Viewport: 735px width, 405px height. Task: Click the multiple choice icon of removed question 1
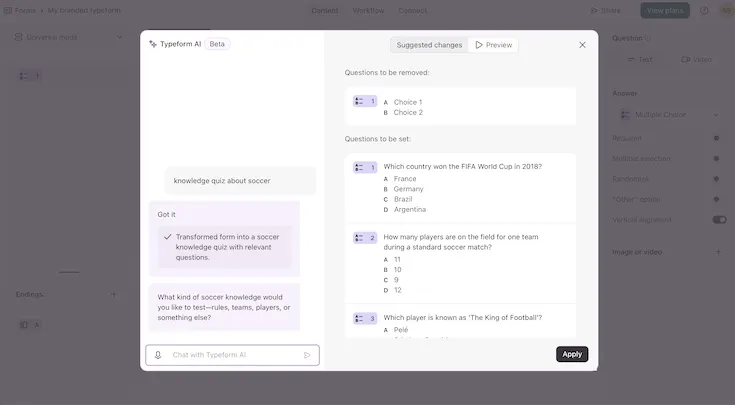click(365, 101)
